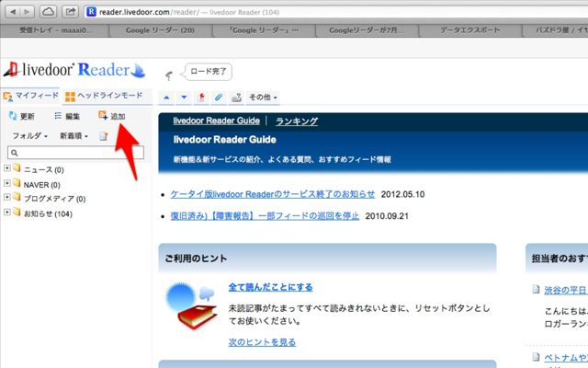Switch to the Googleリーダーが7月 tab
Viewport: 588px width, 368px height.
pyautogui.click(x=367, y=30)
